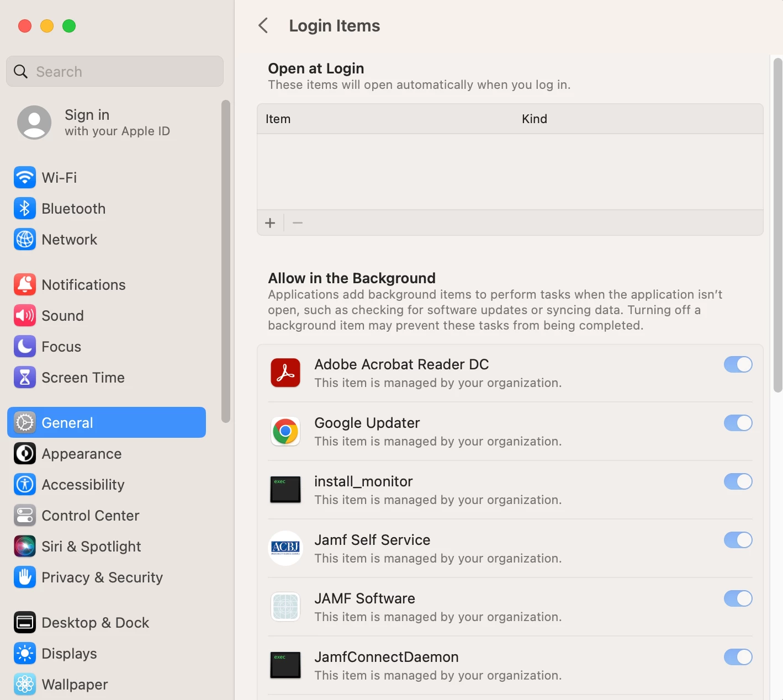This screenshot has width=783, height=700.
Task: Open Notifications settings label
Action: (x=84, y=285)
